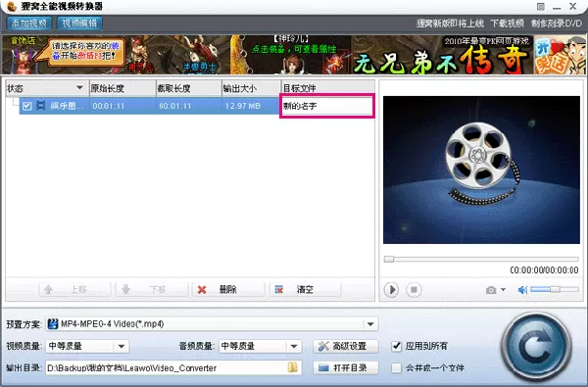Click the play button under preview
Viewport: 588px width, 387px height.
click(x=391, y=289)
